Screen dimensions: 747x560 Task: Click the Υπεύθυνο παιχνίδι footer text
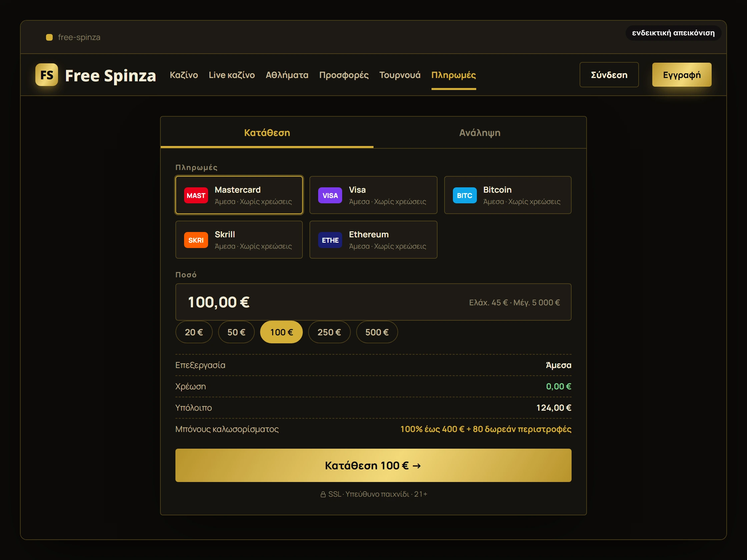377,494
